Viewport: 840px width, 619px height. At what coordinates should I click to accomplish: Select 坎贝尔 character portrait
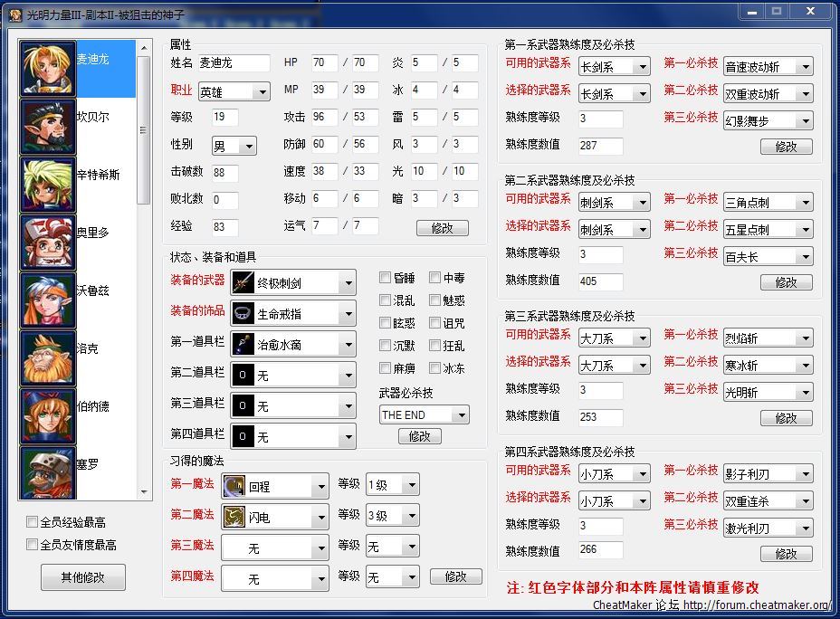pyautogui.click(x=47, y=127)
